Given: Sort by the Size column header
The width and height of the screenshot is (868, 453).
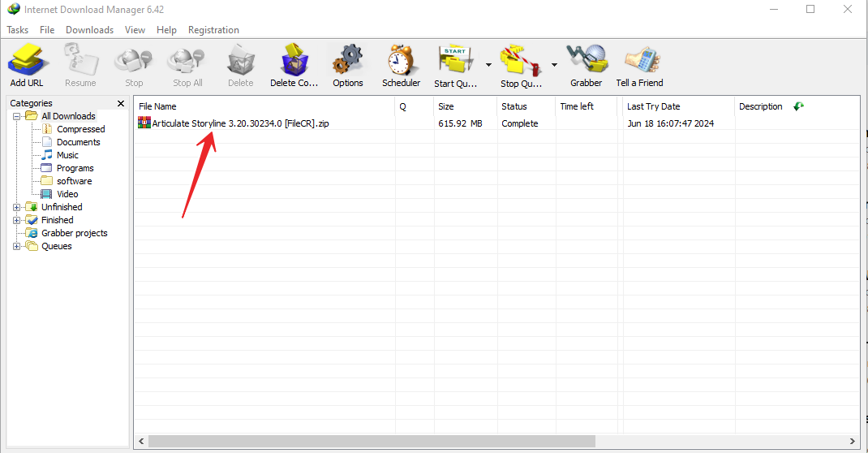Looking at the screenshot, I should tap(465, 106).
